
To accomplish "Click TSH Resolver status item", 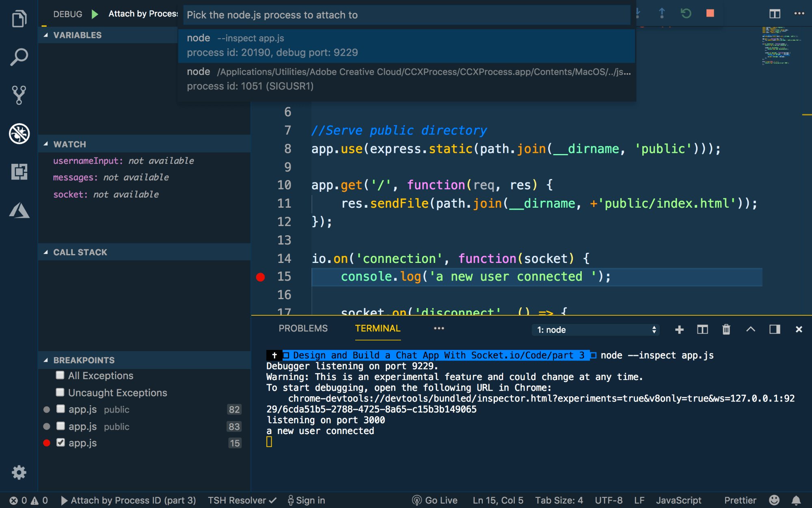I will (x=242, y=500).
